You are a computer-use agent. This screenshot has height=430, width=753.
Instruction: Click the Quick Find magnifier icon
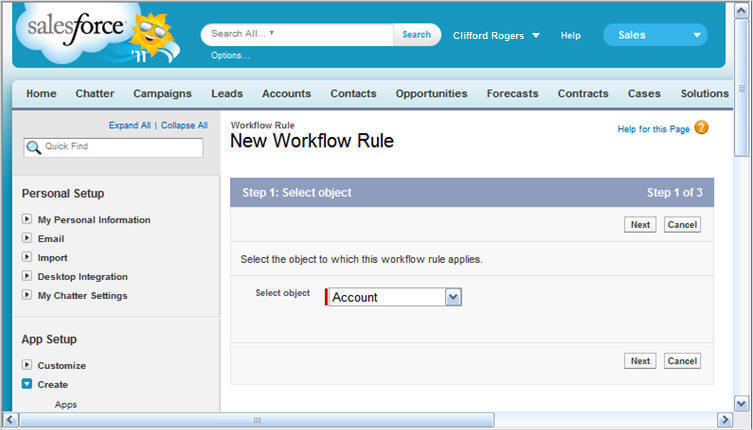click(x=33, y=147)
